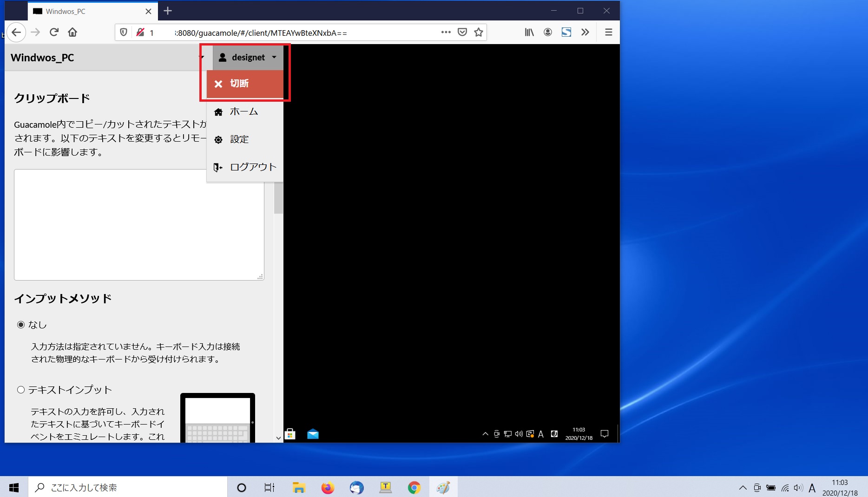Image resolution: width=868 pixels, height=497 pixels.
Task: Open host clock showing 11:03
Action: pyautogui.click(x=840, y=488)
